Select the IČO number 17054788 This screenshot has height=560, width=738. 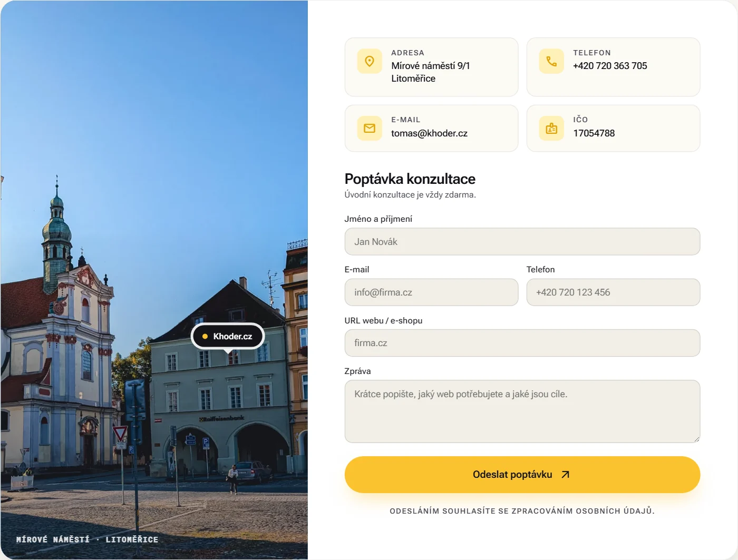[x=594, y=133]
